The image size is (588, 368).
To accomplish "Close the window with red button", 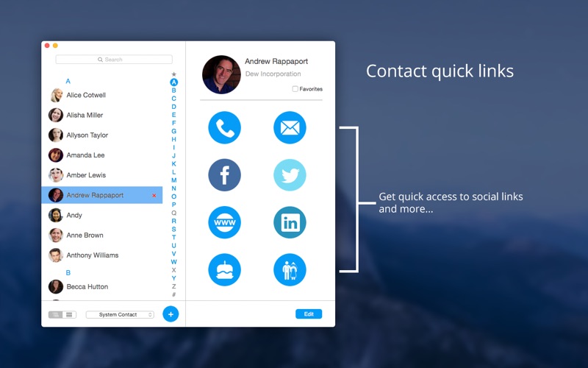I will (x=47, y=46).
